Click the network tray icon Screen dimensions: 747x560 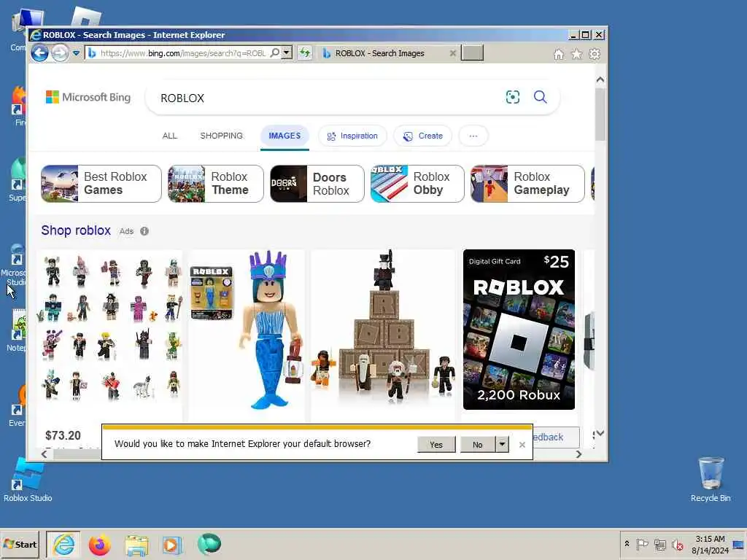[659, 544]
